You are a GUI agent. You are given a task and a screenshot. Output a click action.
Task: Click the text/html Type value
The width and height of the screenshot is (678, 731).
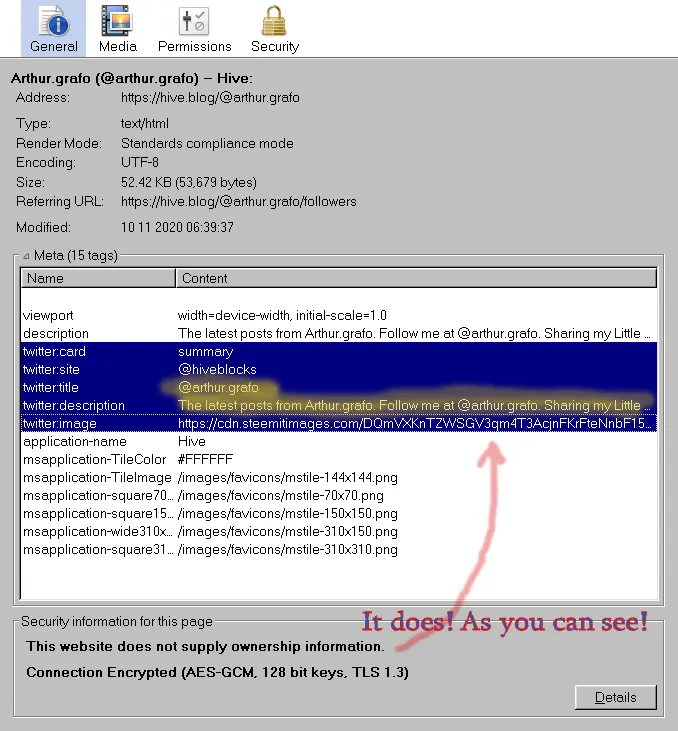(x=145, y=124)
